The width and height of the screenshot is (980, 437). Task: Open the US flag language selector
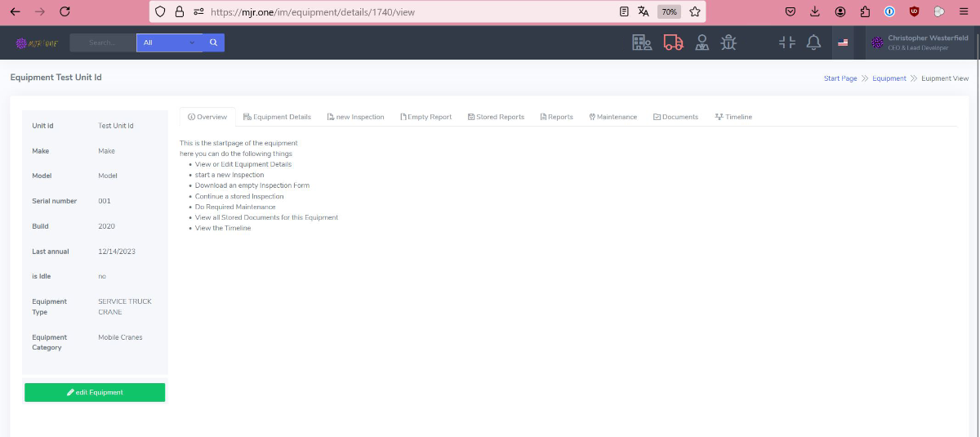[x=843, y=42]
